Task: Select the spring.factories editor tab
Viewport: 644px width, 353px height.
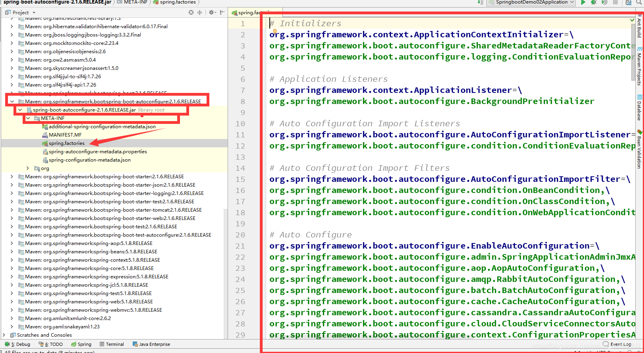Action: 255,12
